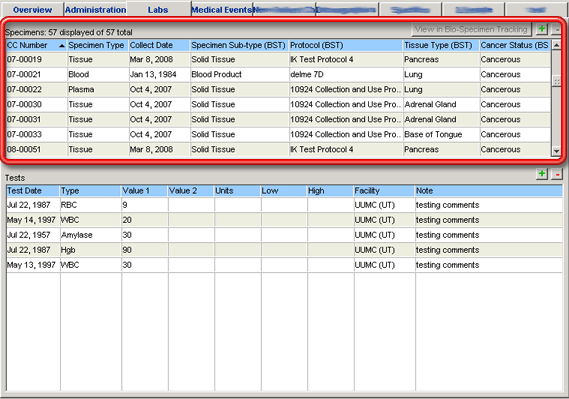Select specimen row 07-00019
Viewport: 569px width, 399px height.
[x=278, y=59]
